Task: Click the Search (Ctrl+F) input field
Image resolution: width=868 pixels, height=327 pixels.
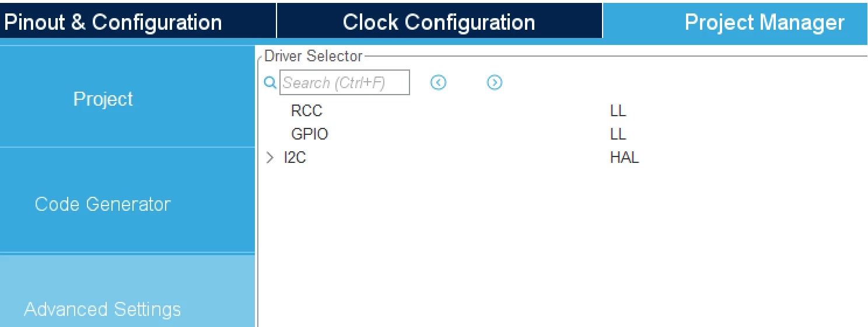Action: [x=345, y=83]
